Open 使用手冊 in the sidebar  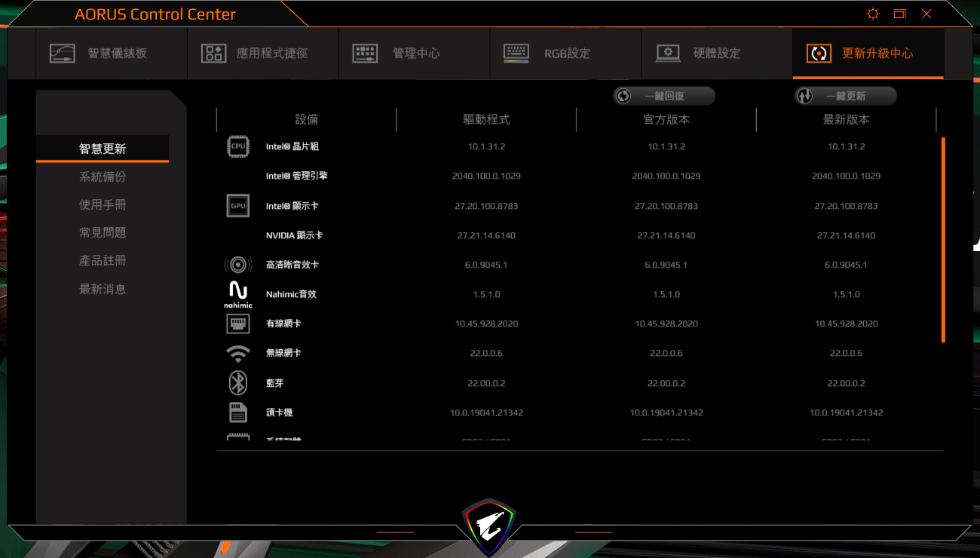tap(103, 204)
